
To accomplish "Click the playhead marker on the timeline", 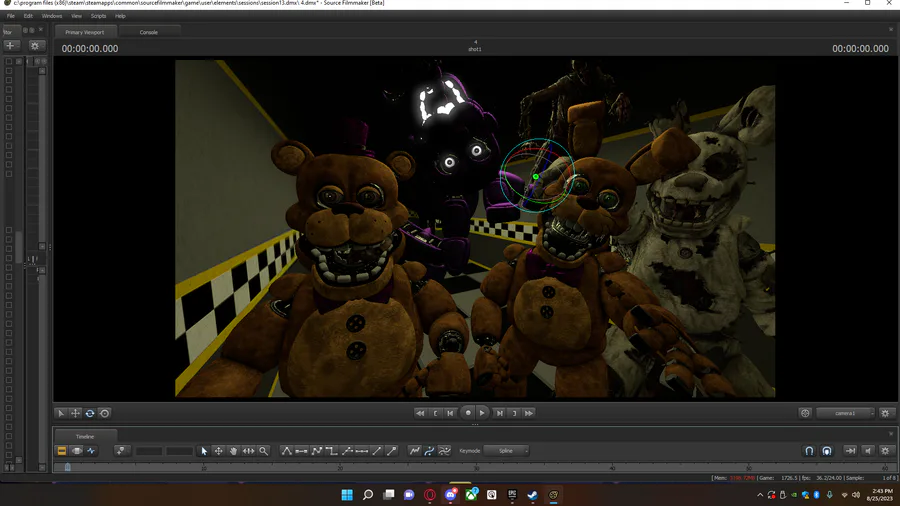I will click(68, 467).
